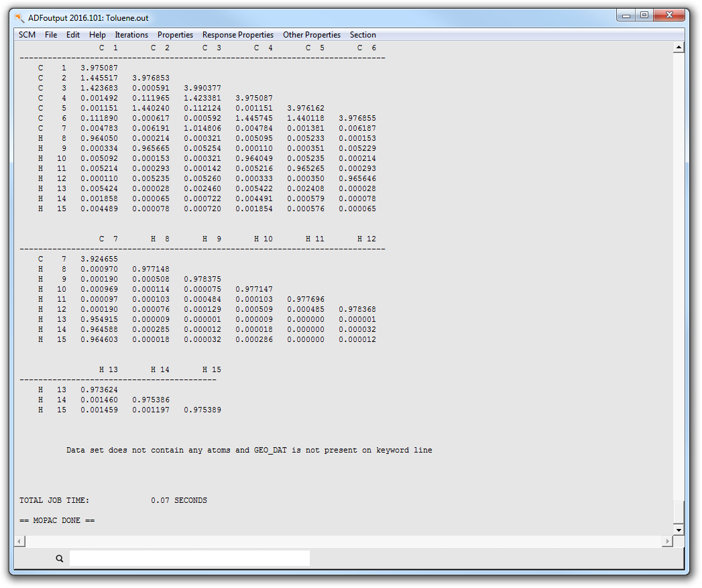Open the Response Properties menu
The height and width of the screenshot is (588, 702).
238,35
